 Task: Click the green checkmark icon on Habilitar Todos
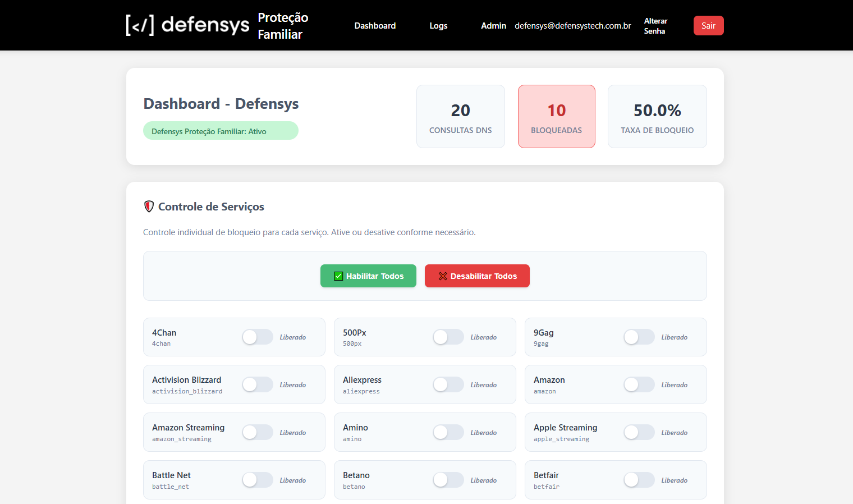(338, 276)
